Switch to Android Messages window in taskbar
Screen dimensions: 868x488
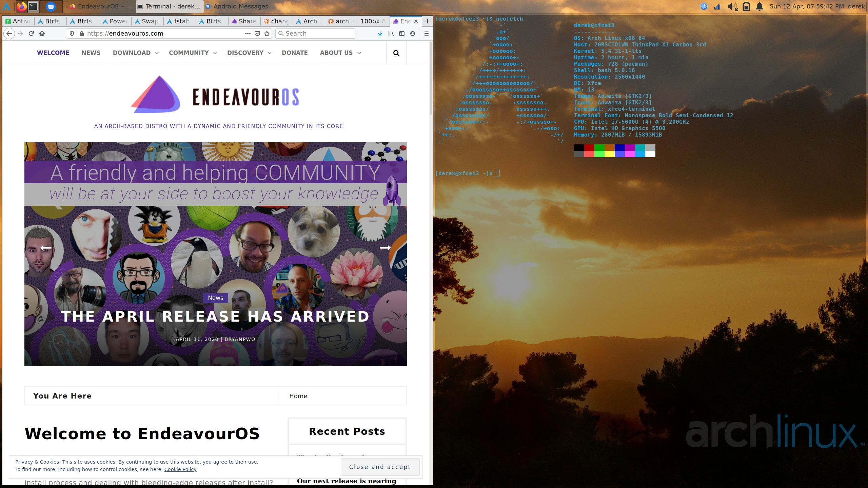click(x=237, y=6)
